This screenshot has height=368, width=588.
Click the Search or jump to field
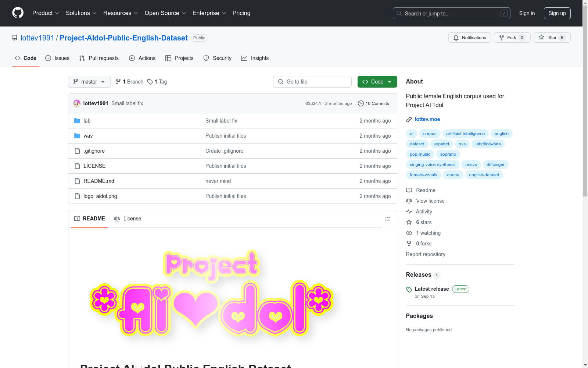[x=452, y=13]
